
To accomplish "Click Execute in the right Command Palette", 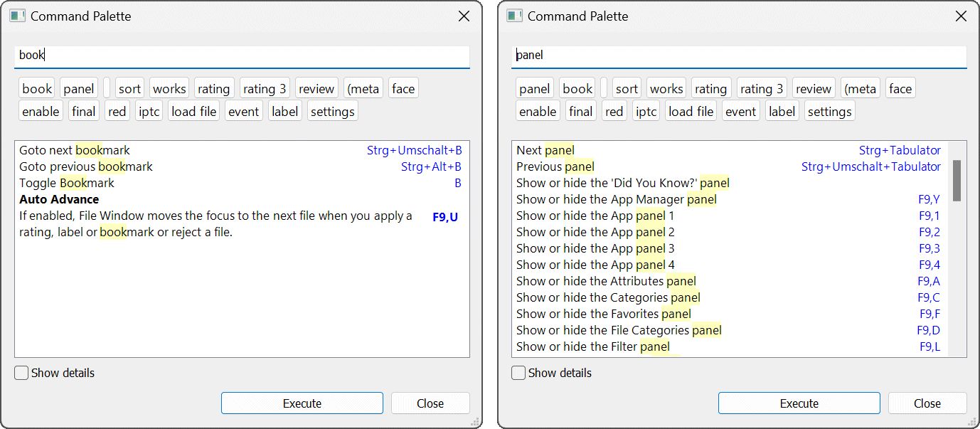I will pyautogui.click(x=799, y=403).
